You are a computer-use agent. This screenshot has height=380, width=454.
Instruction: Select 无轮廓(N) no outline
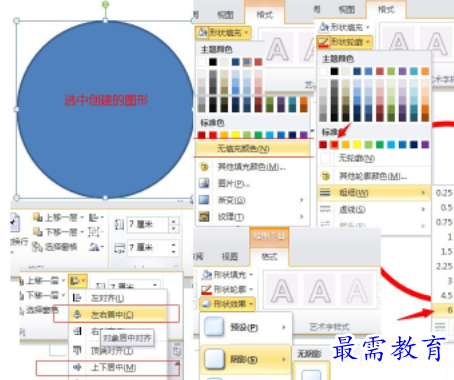(x=373, y=158)
